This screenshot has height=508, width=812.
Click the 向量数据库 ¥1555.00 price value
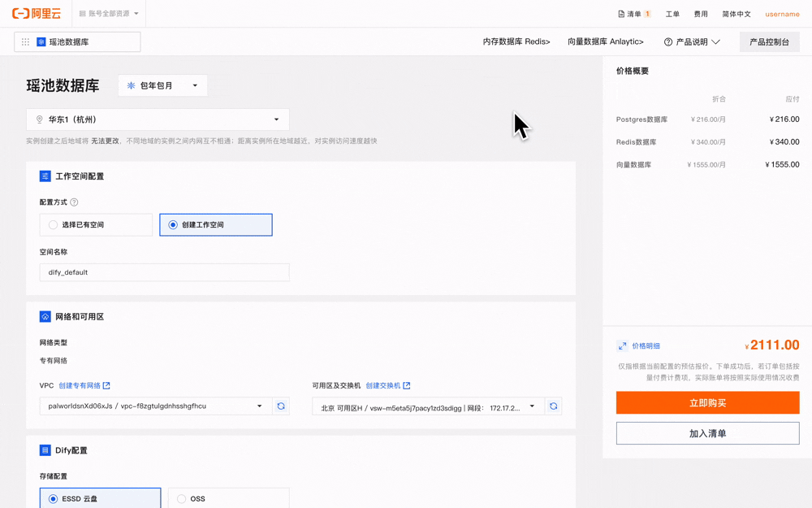[782, 164]
